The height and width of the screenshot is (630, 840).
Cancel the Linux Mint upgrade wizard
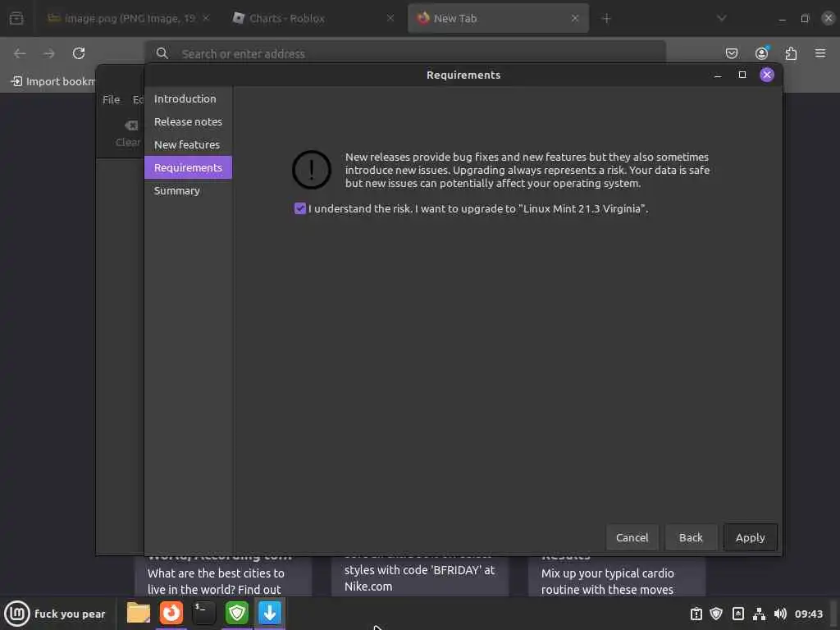pyautogui.click(x=632, y=537)
